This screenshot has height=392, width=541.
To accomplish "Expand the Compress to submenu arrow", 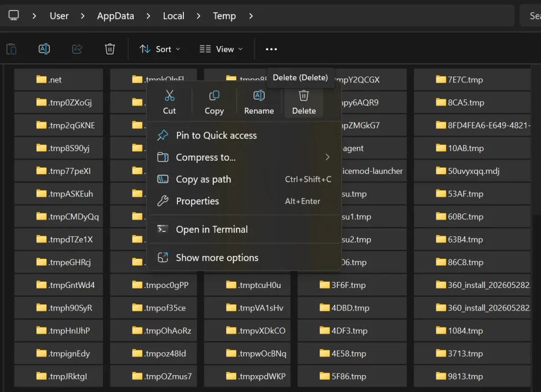I will point(328,157).
